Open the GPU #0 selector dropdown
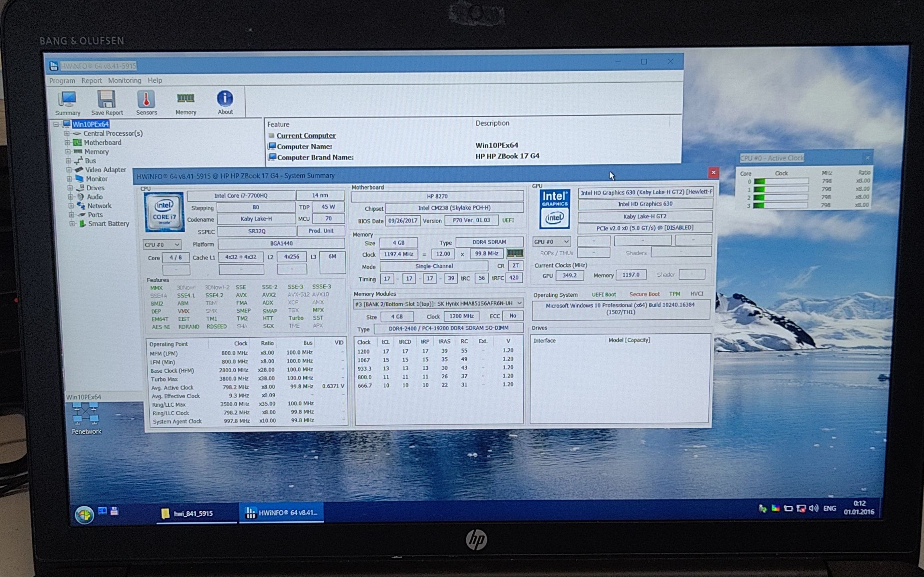The width and height of the screenshot is (924, 577). (551, 242)
